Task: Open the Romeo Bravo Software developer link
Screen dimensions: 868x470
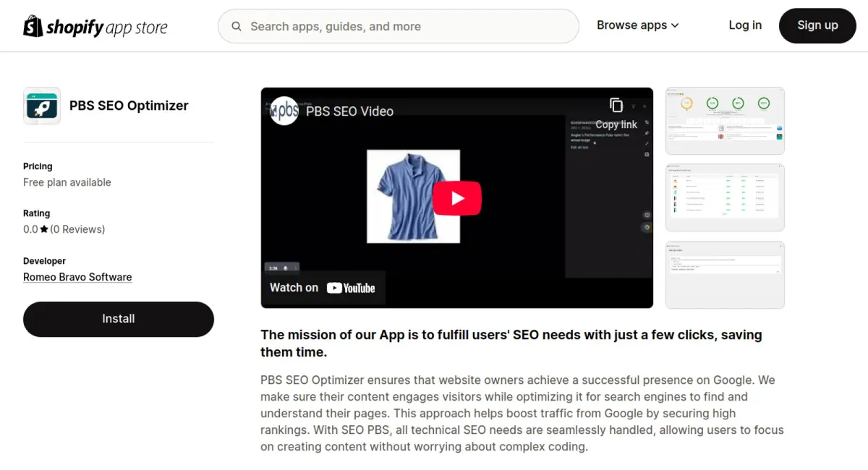Action: [x=77, y=277]
